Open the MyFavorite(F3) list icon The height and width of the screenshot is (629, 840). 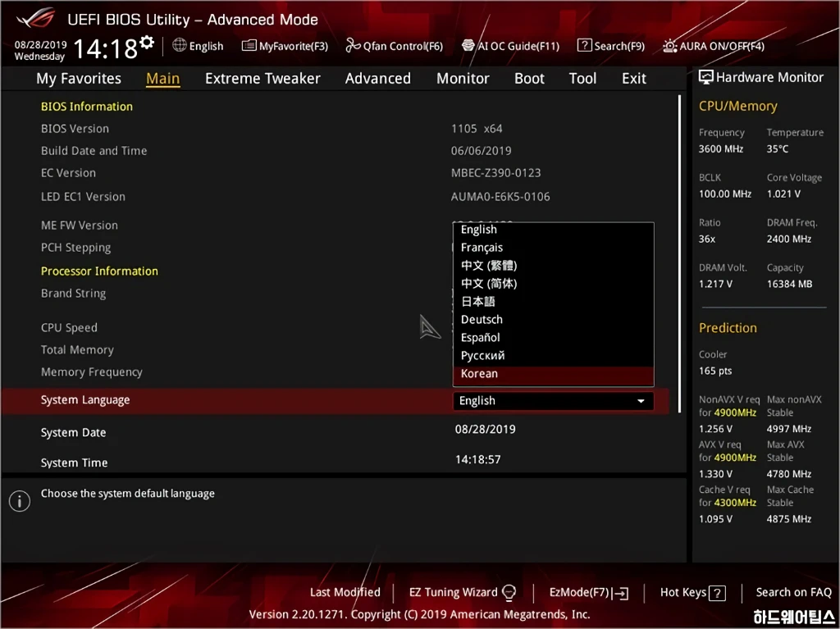click(249, 46)
